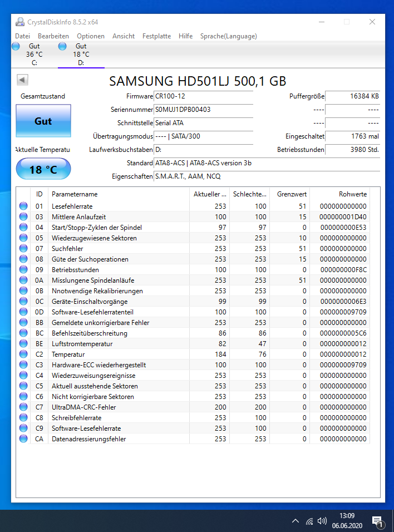This screenshot has width=394, height=532.
Task: Click the Puffergröße value 16384 KB
Action: click(x=352, y=96)
